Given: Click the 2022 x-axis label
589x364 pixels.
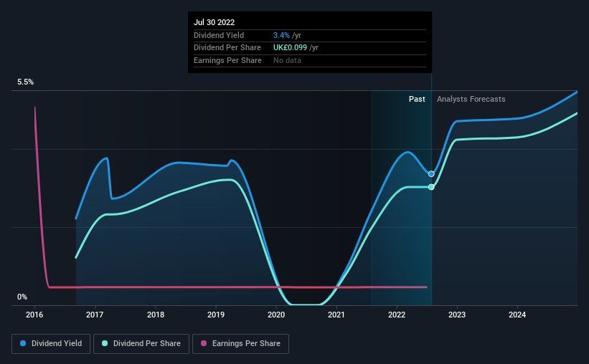Looking at the screenshot, I should point(397,315).
